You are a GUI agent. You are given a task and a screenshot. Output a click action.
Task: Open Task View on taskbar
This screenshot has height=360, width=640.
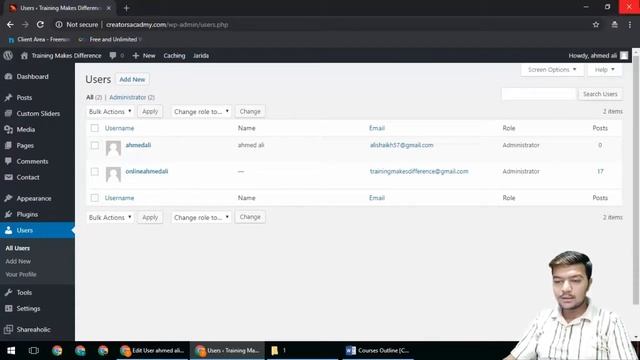[33, 351]
